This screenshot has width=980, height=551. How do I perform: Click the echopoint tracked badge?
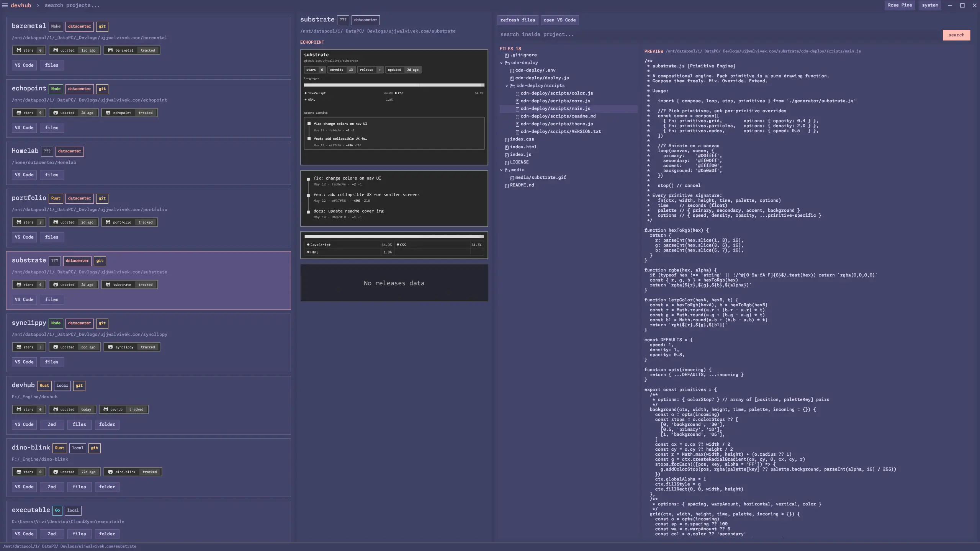pos(129,113)
